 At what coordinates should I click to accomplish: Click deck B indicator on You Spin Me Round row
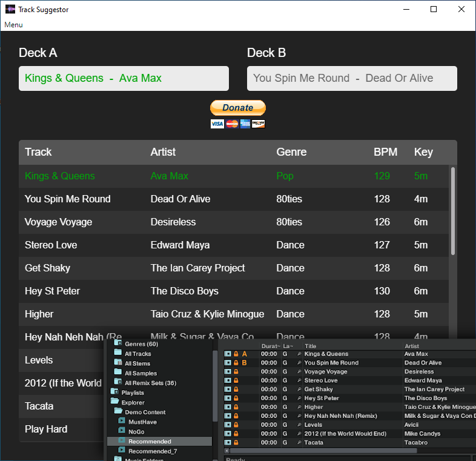245,363
